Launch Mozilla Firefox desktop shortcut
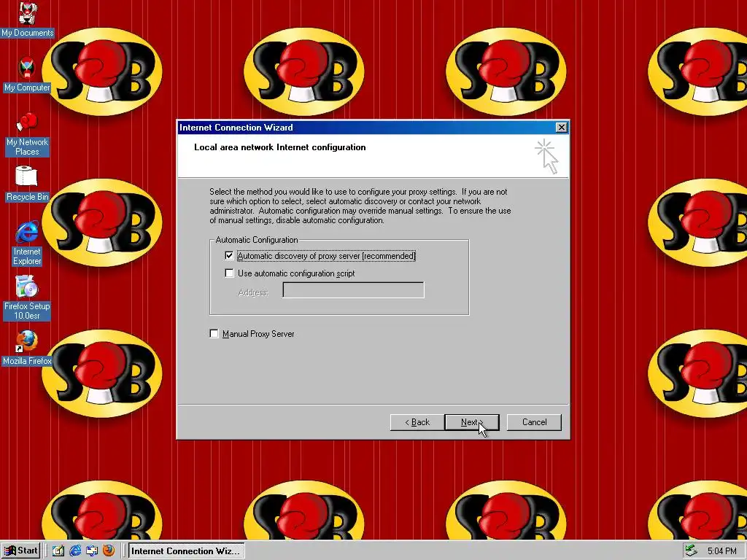The height and width of the screenshot is (560, 747). pyautogui.click(x=27, y=349)
